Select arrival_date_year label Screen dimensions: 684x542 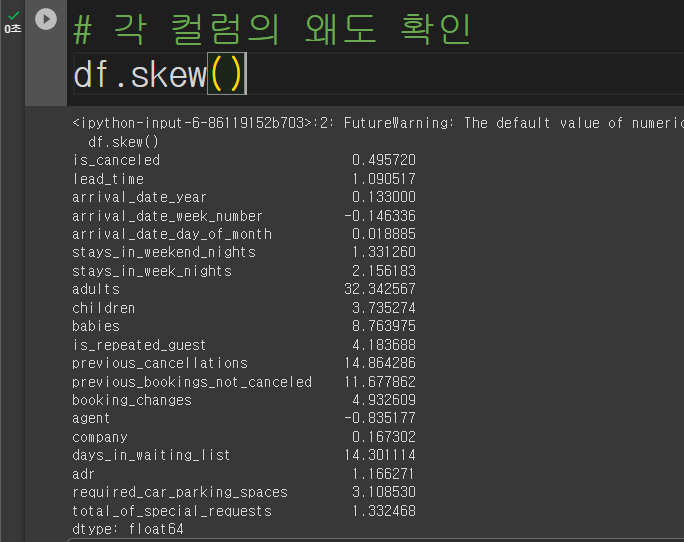point(139,197)
